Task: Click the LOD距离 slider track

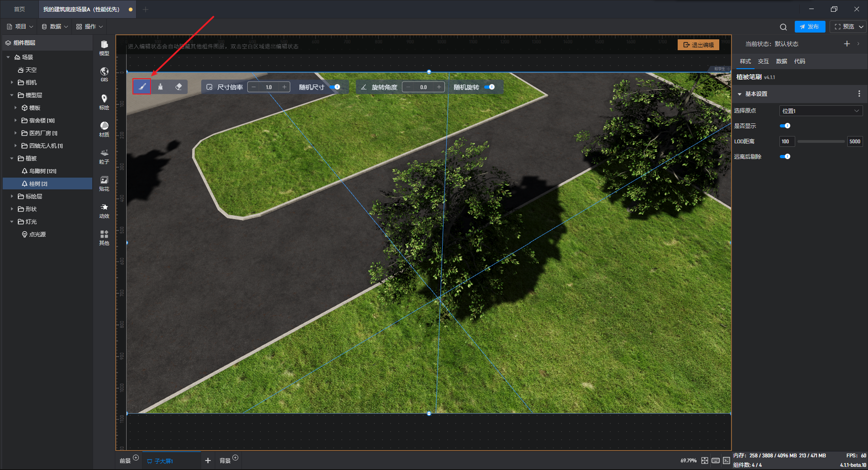Action: (821, 141)
